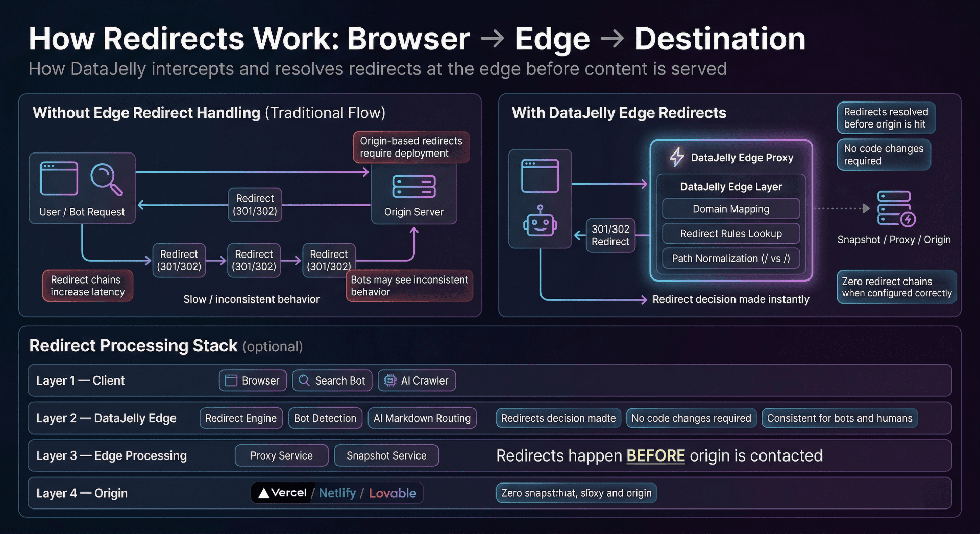
Task: Click the underlined word BEFORE
Action: point(655,455)
